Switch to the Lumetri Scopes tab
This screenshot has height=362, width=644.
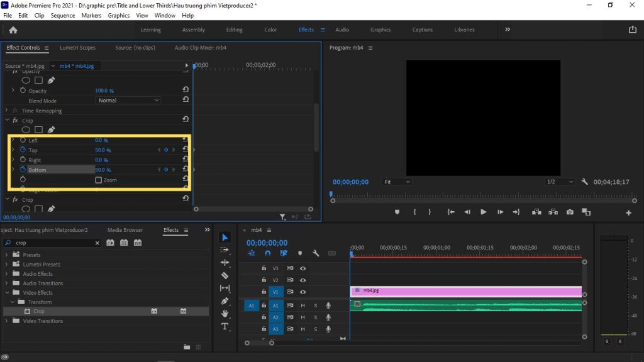(77, 47)
